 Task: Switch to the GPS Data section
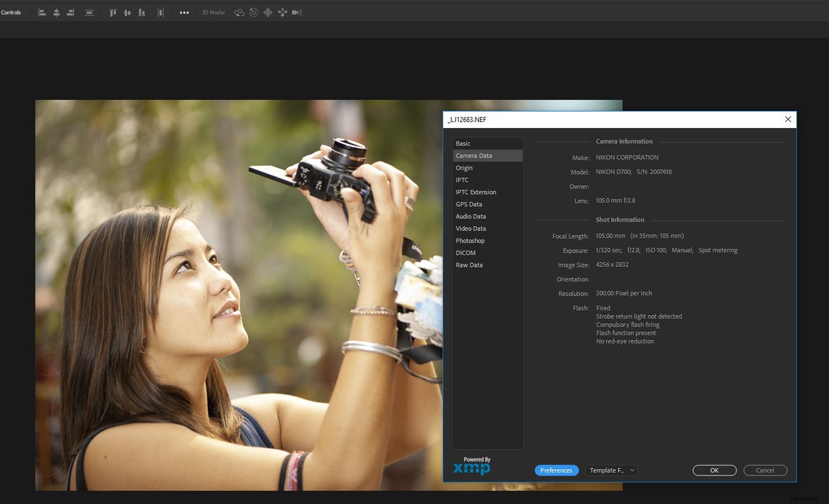(x=469, y=204)
